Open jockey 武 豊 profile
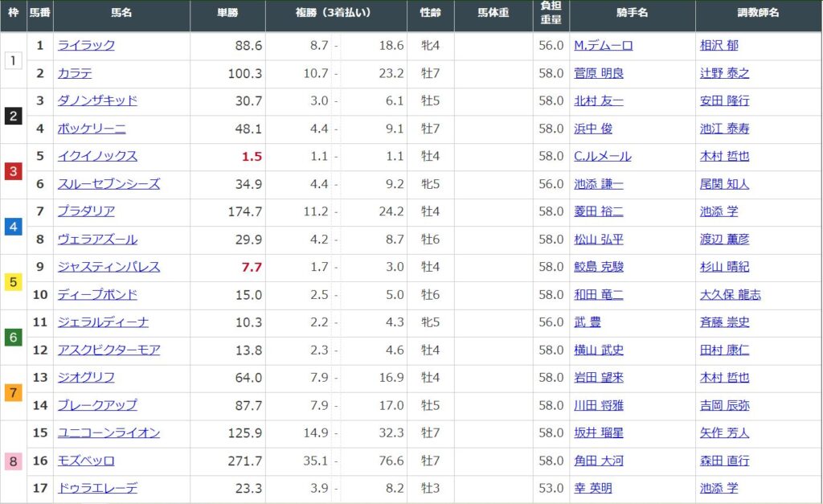Viewport: 823px width, 504px height. click(588, 322)
